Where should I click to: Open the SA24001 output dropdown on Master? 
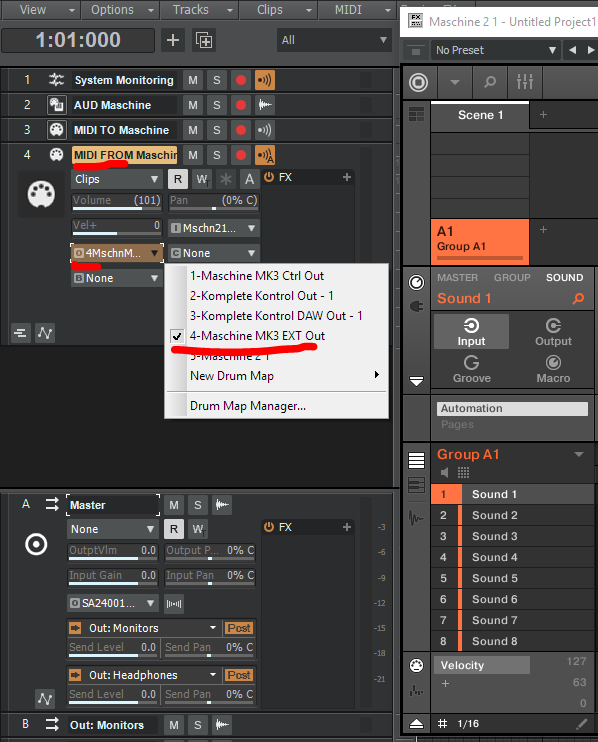(112, 603)
